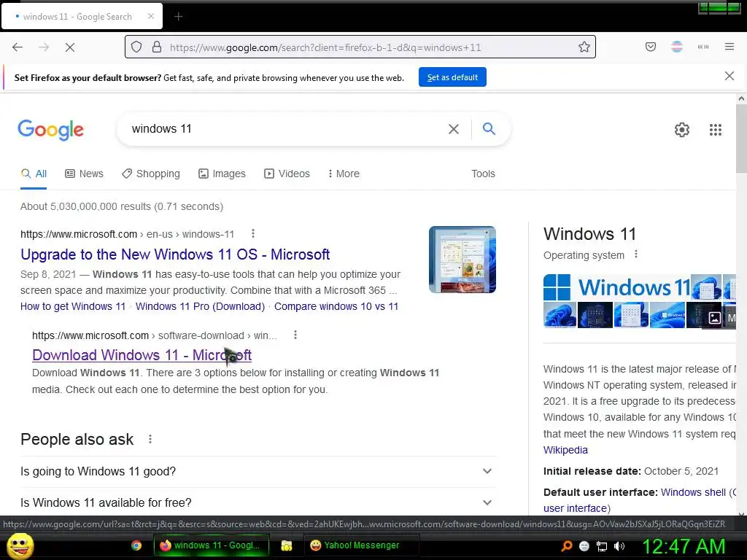Click the tray search magnifier icon
The image size is (747, 560).
click(x=566, y=545)
